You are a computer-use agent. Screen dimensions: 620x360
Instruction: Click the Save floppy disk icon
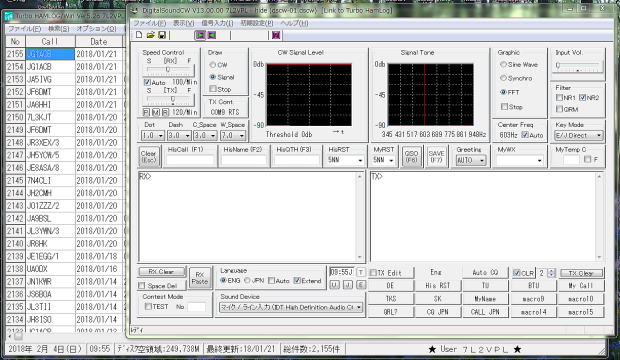(x=162, y=35)
